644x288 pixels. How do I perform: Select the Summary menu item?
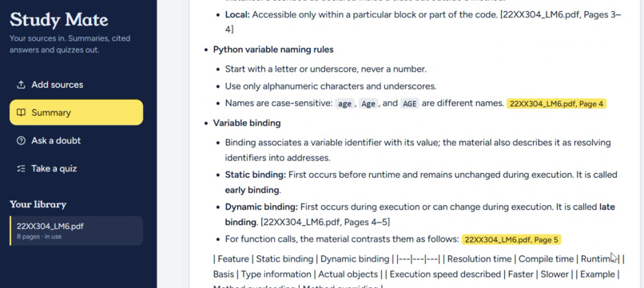point(77,112)
